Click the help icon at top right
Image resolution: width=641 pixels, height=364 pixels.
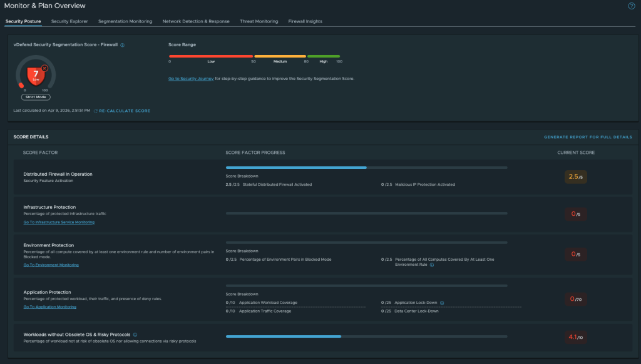[x=631, y=6]
